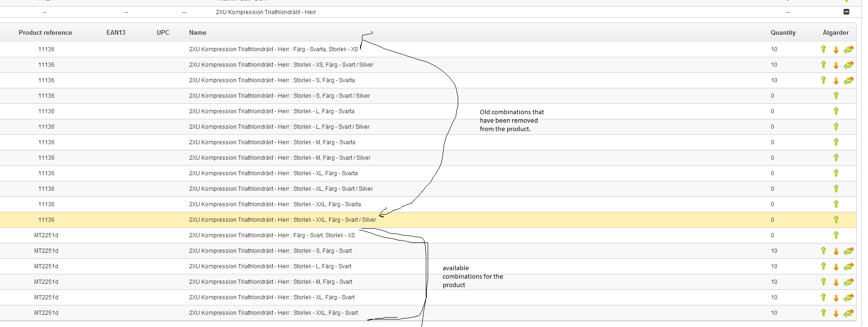Remove stock for 11136 Storlek - XS, Svart / Silver

click(x=836, y=65)
